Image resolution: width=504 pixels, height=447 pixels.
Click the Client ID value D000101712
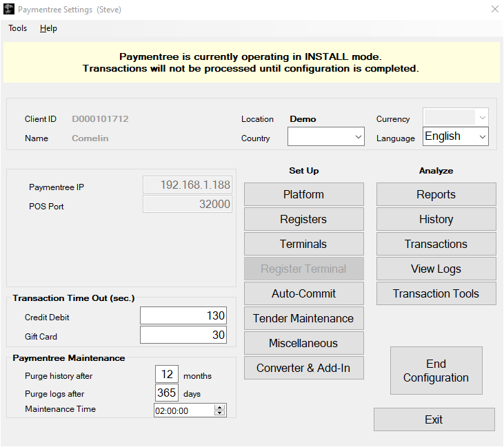pos(100,119)
